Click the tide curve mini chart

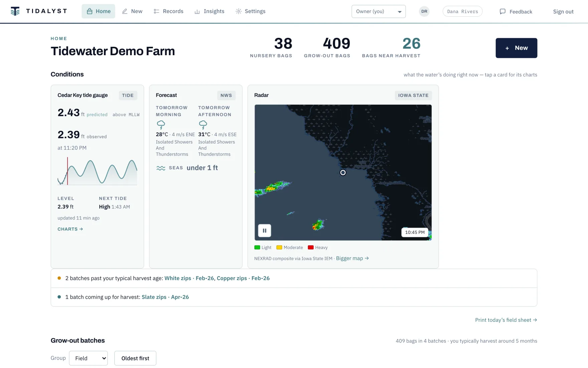click(x=97, y=171)
